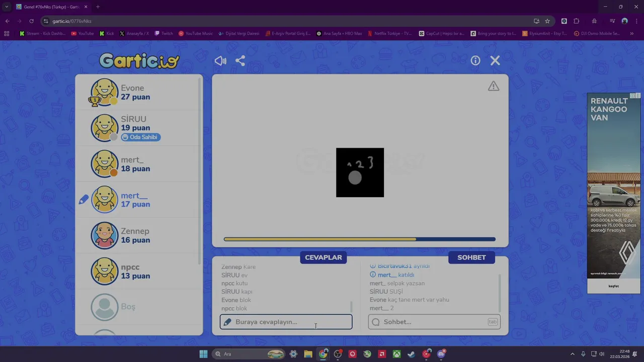Click mert__ avatar with 17 puan
The width and height of the screenshot is (644, 362).
(104, 200)
